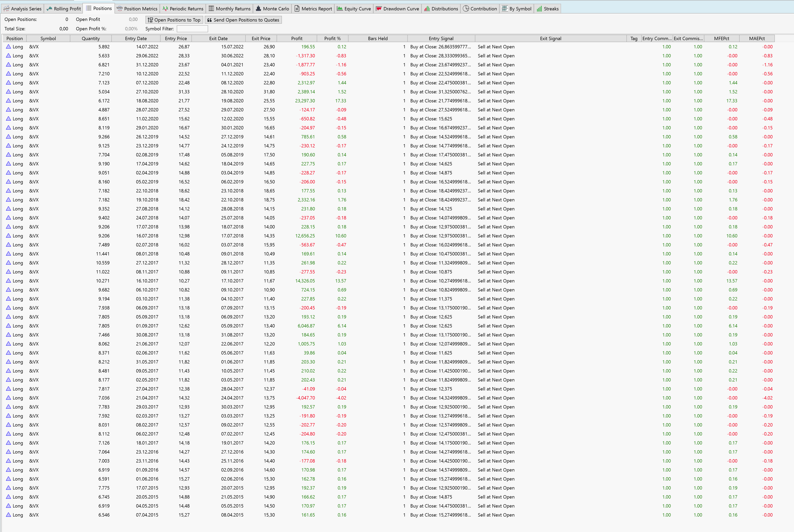This screenshot has height=532, width=794.
Task: Switch to the Metrics Report tab
Action: coord(313,8)
